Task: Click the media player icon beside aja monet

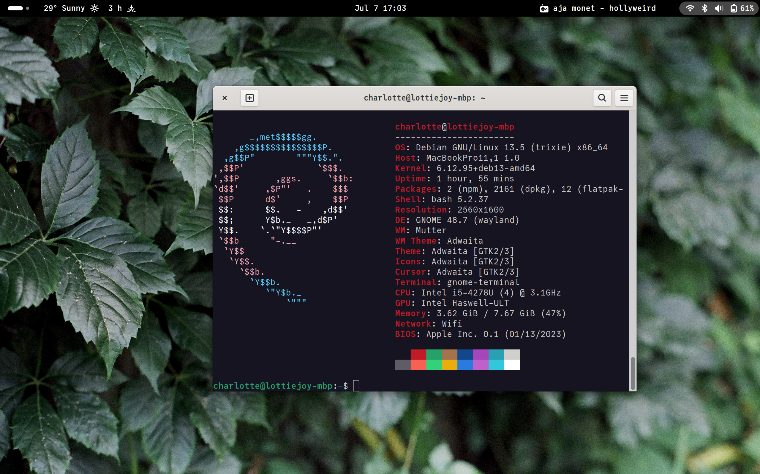Action: coord(544,8)
